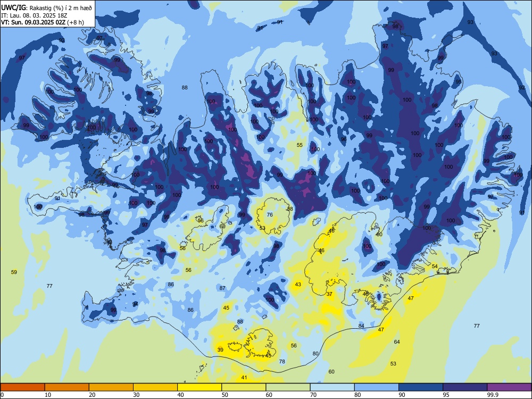Image resolution: width=532 pixels, height=399 pixels.
Task: Click the '37' humidity value on the map
Action: coord(329,294)
